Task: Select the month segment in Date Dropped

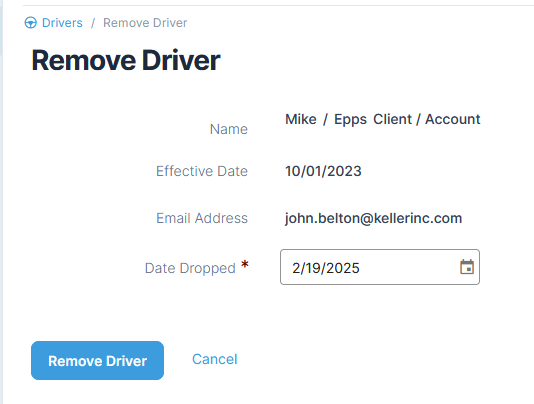Action: [295, 268]
